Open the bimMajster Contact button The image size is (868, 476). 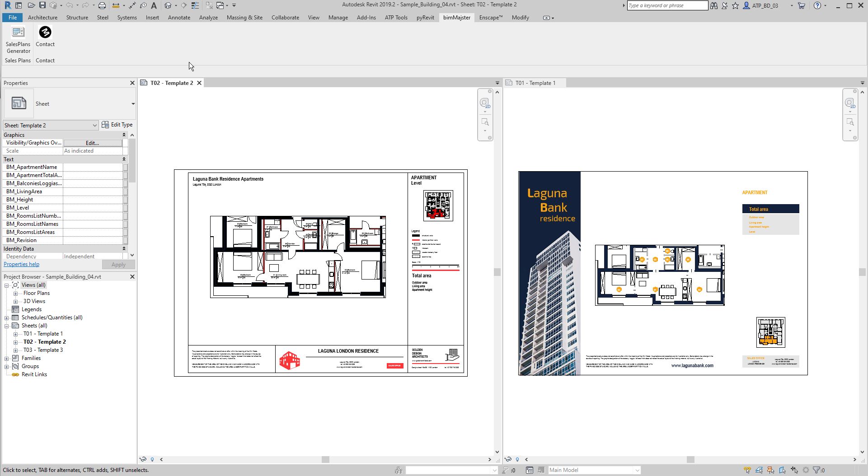tap(45, 37)
